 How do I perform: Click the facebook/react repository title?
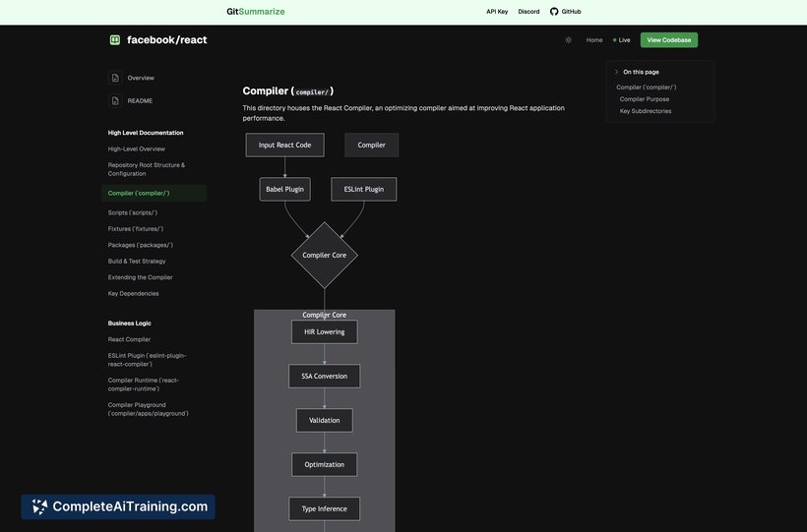pos(166,39)
